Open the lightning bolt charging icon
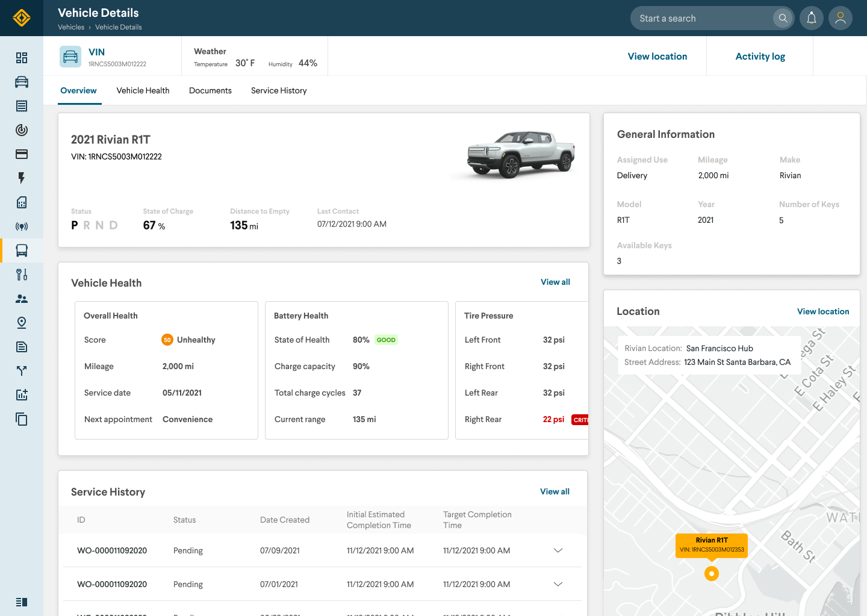This screenshot has width=867, height=616. pos(22,178)
